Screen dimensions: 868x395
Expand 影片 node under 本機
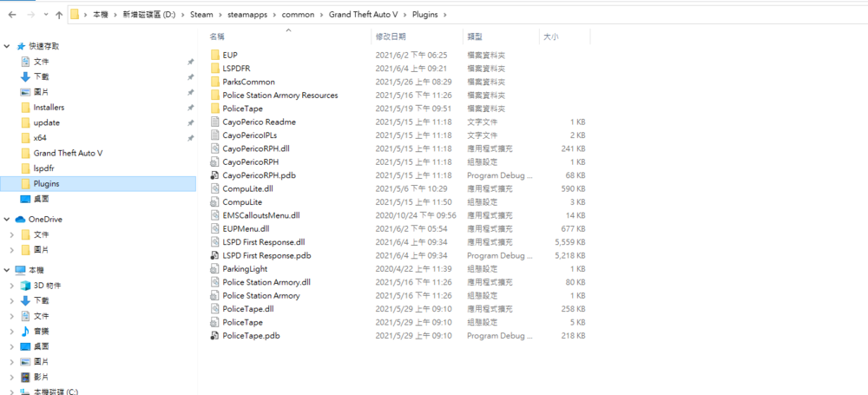point(12,378)
